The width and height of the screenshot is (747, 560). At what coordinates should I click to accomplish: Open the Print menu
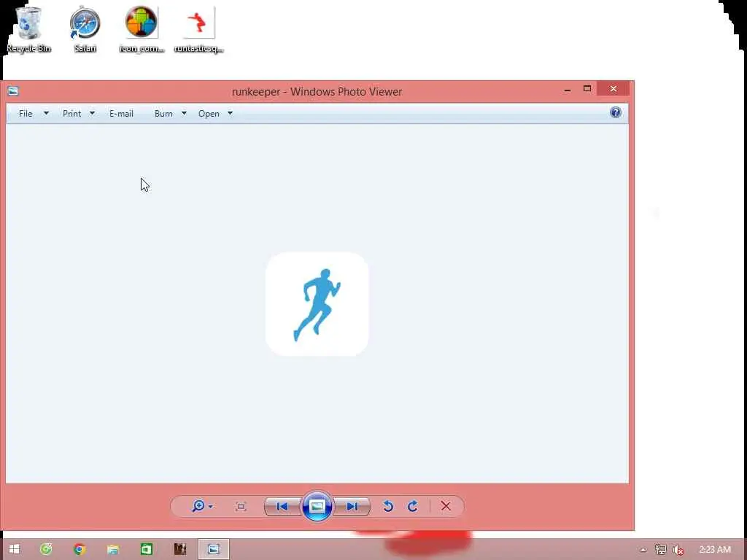[72, 113]
